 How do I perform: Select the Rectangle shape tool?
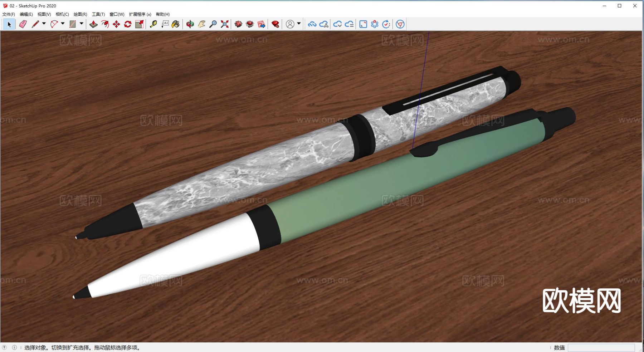(x=73, y=24)
